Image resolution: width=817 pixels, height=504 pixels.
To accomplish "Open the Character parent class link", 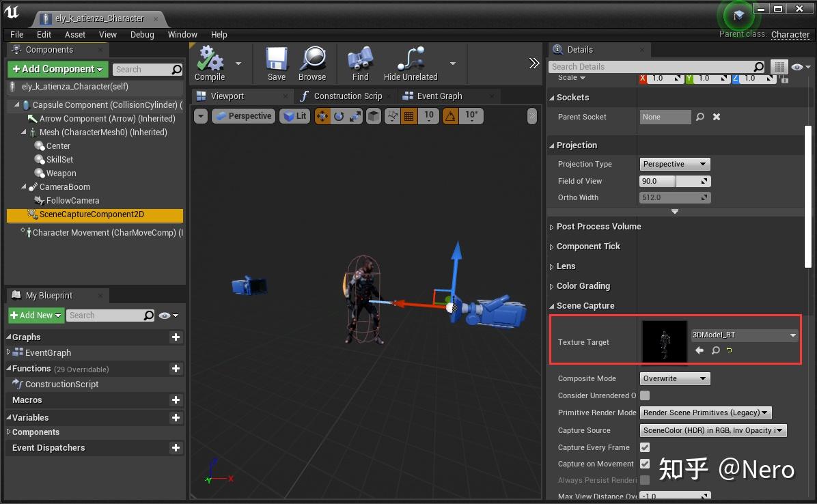I will (x=790, y=34).
